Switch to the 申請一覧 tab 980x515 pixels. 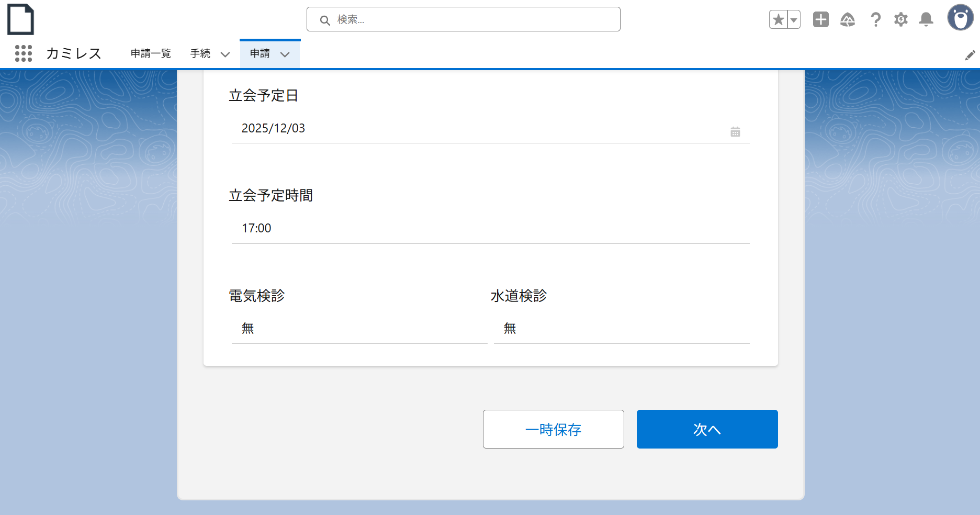click(x=151, y=54)
